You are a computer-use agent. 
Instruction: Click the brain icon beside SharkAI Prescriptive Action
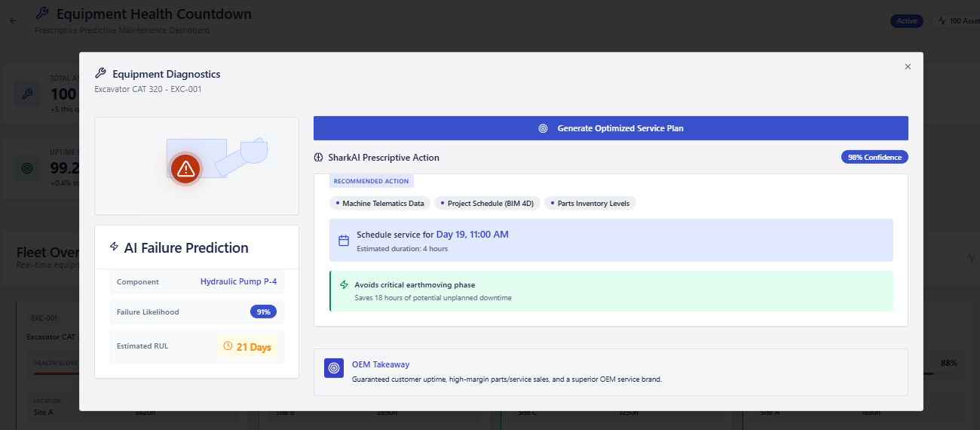click(318, 158)
